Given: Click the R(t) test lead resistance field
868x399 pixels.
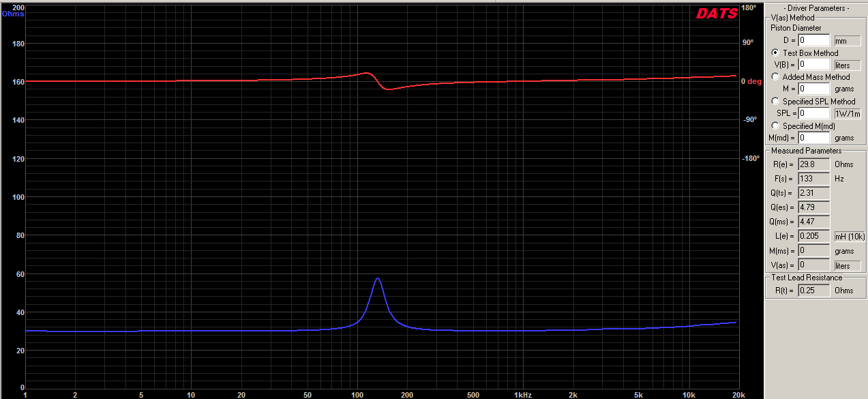Looking at the screenshot, I should coord(814,291).
